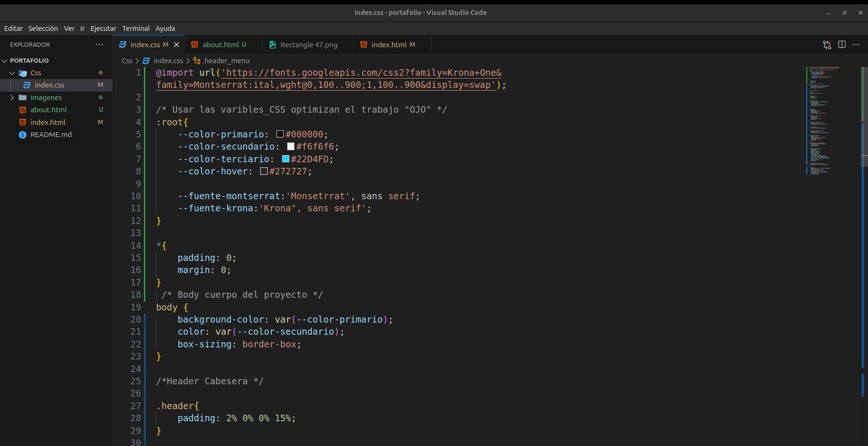Click the Css folder icon in explorer

click(x=22, y=73)
